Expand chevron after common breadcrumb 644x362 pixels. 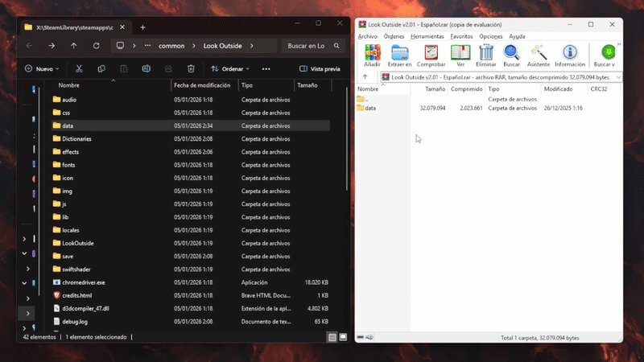coord(194,46)
